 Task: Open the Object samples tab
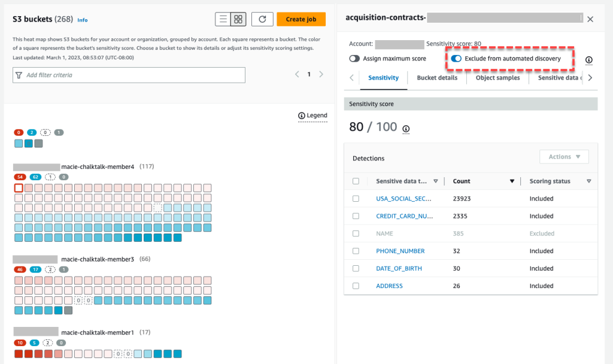pos(497,78)
